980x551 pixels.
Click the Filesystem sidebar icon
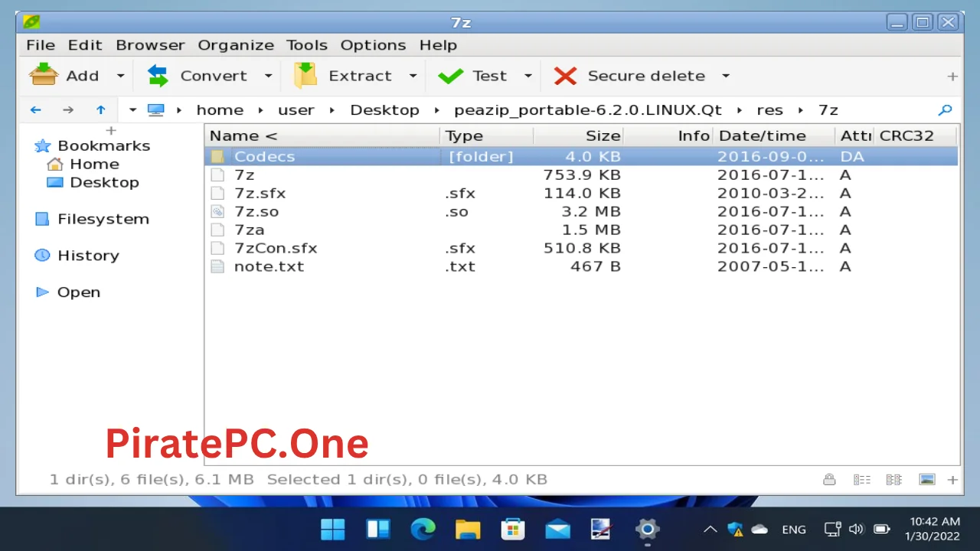[42, 219]
